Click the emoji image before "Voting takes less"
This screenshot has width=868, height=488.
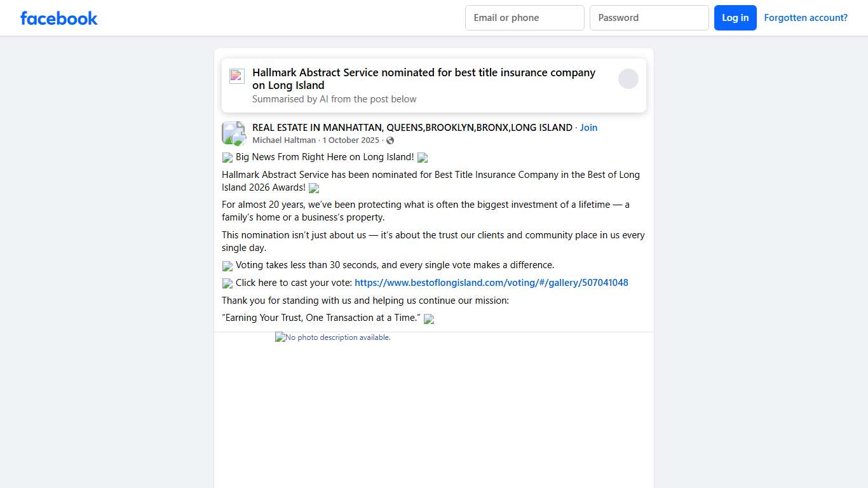click(x=227, y=266)
